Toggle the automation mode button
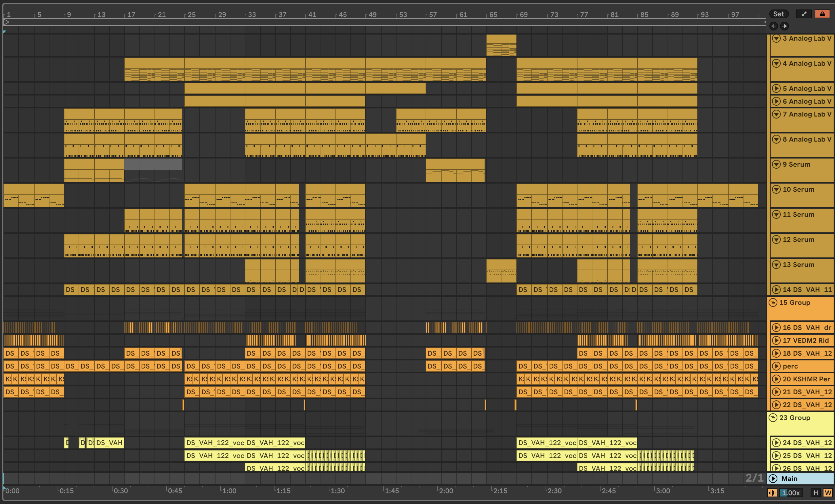The width and height of the screenshot is (835, 504). click(x=804, y=14)
